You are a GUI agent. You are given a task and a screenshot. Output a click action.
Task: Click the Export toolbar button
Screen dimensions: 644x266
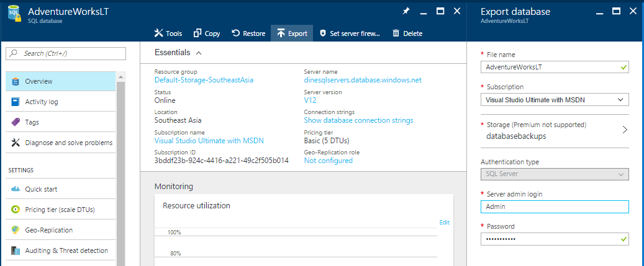click(292, 33)
